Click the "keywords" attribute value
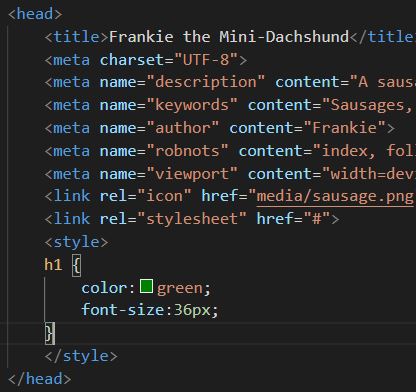416x392 pixels. pos(192,105)
